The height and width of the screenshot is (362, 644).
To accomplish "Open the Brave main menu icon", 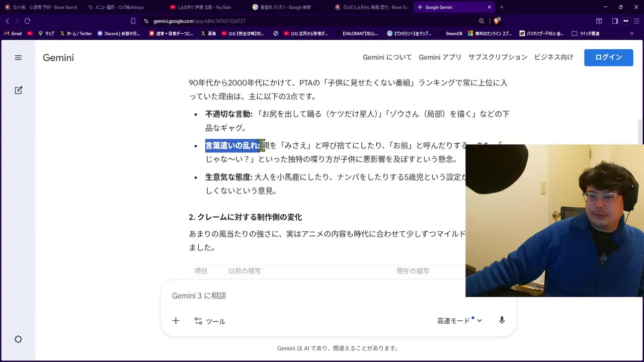I will pos(637,21).
